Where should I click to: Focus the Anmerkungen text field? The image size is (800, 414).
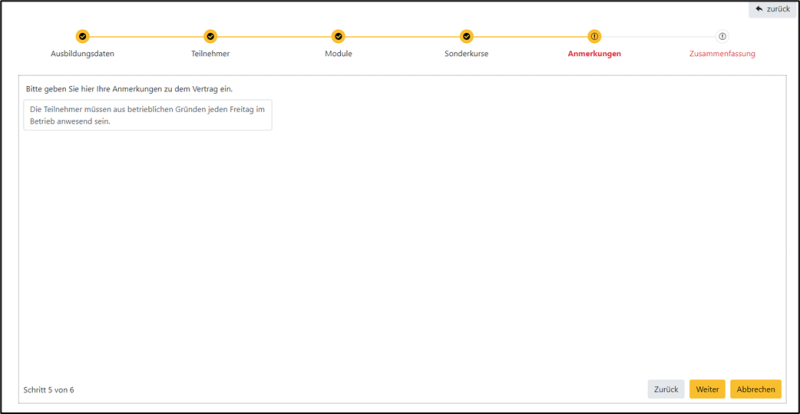147,115
